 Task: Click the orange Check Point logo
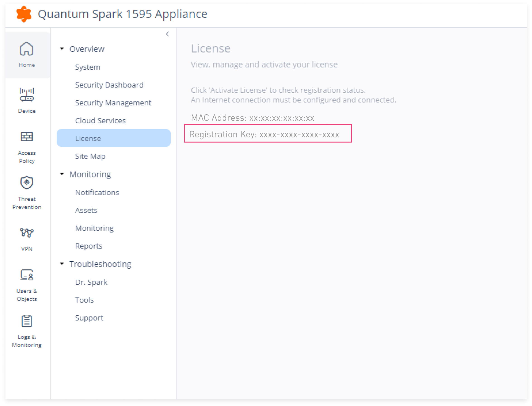24,14
